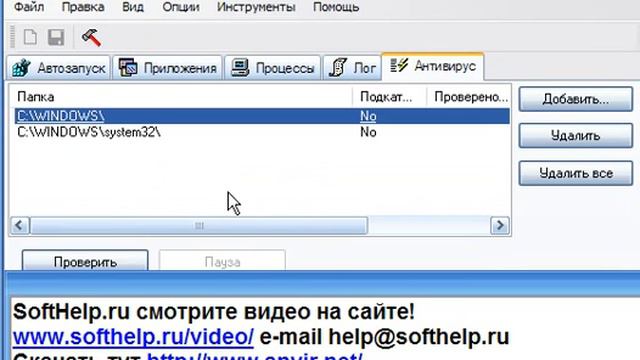Viewport: 640px width, 360px height.
Task: Click the No value in system32 row
Action: [368, 132]
